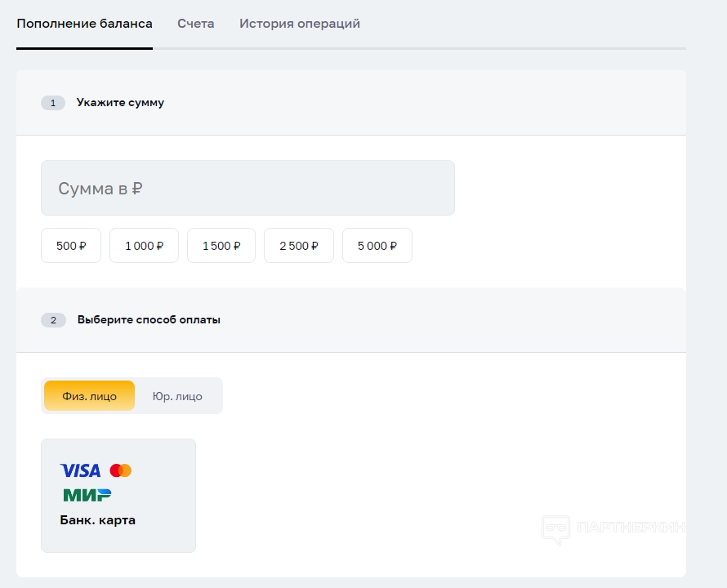
Task: Choose the 500 ₽ preset amount
Action: click(x=71, y=246)
